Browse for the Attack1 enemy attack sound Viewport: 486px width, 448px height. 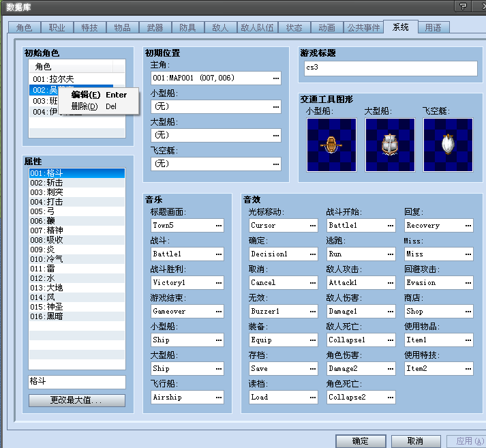(391, 282)
